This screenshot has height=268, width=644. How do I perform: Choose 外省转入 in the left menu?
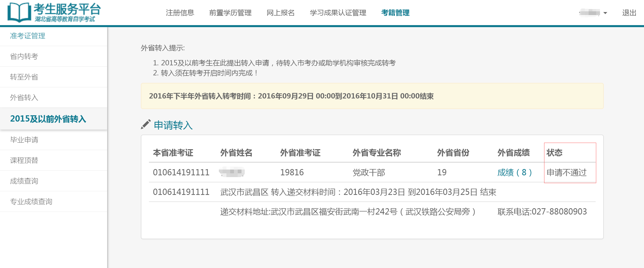click(x=24, y=97)
